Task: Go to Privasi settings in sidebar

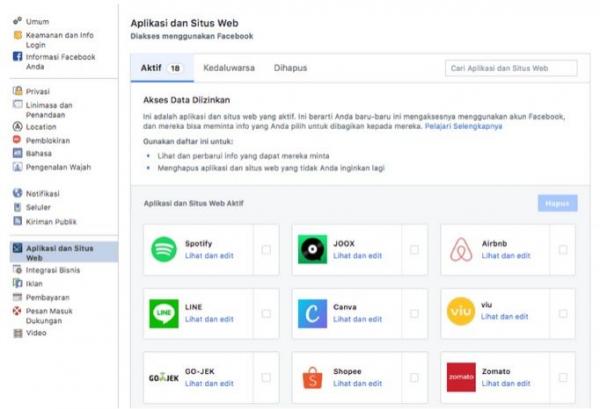Action: click(x=38, y=91)
